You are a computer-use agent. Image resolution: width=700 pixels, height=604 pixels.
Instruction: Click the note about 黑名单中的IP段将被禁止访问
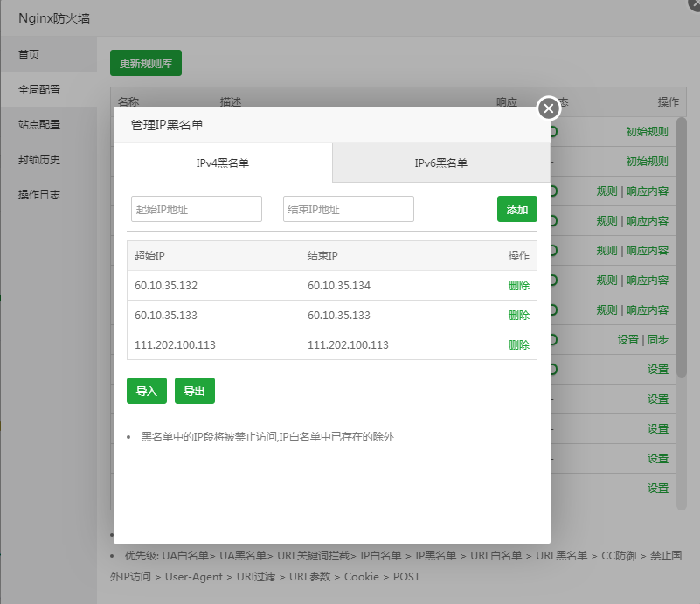(267, 436)
